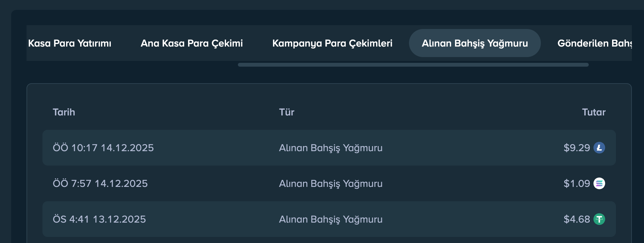Click the Solana icon beside $1.09
Image resolution: width=644 pixels, height=243 pixels.
599,183
